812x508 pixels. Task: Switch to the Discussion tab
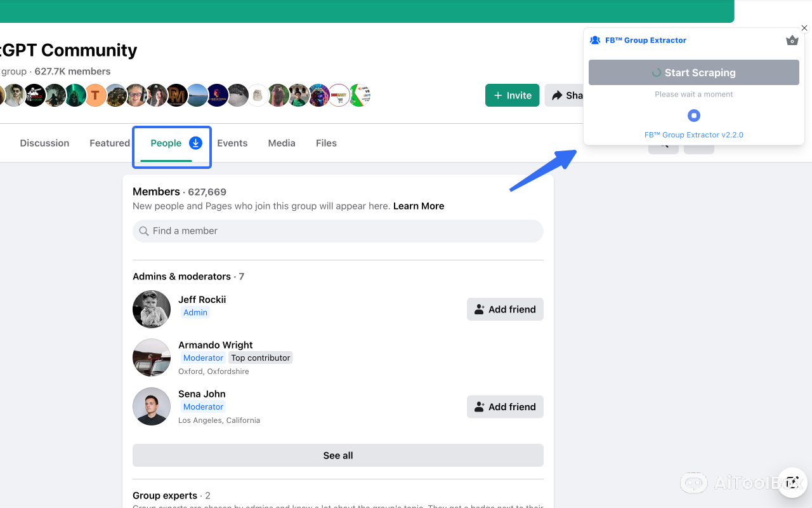click(44, 143)
